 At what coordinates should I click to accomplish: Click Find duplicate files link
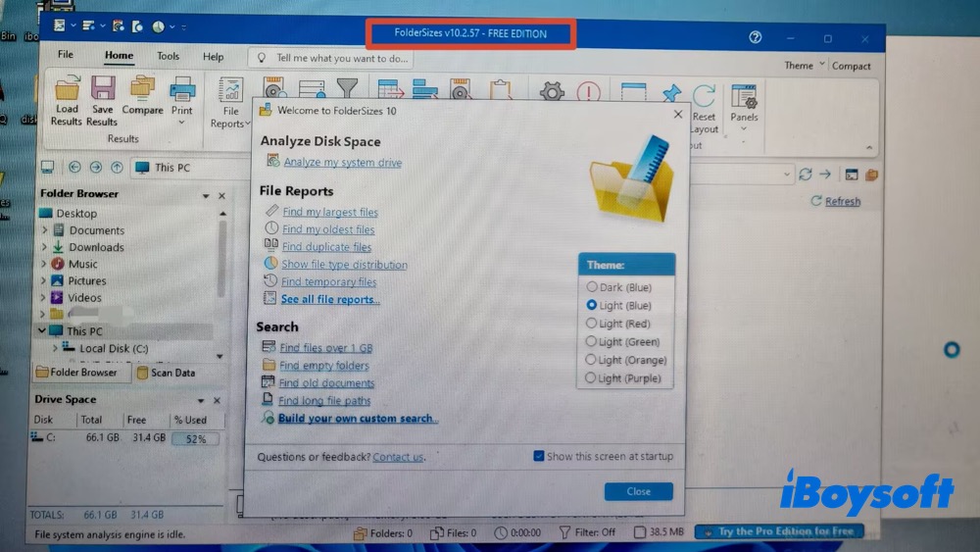click(326, 247)
